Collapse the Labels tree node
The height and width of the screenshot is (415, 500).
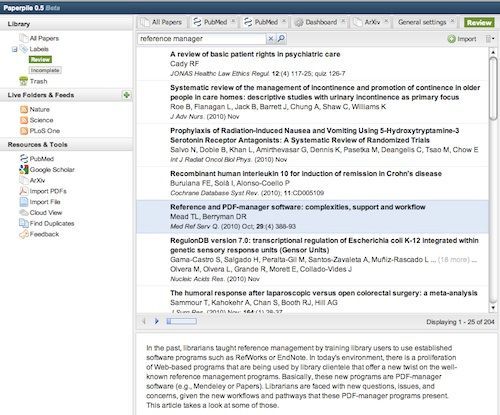point(14,49)
